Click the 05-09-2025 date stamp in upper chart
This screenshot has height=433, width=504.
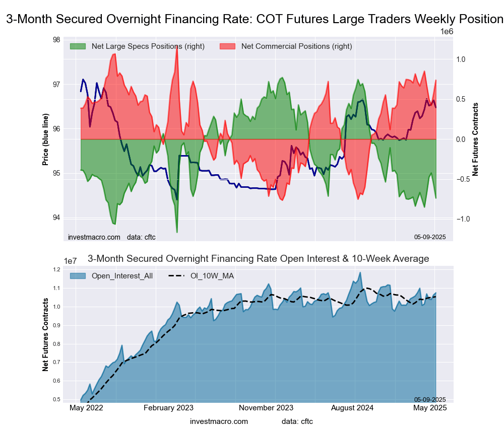tap(429, 237)
